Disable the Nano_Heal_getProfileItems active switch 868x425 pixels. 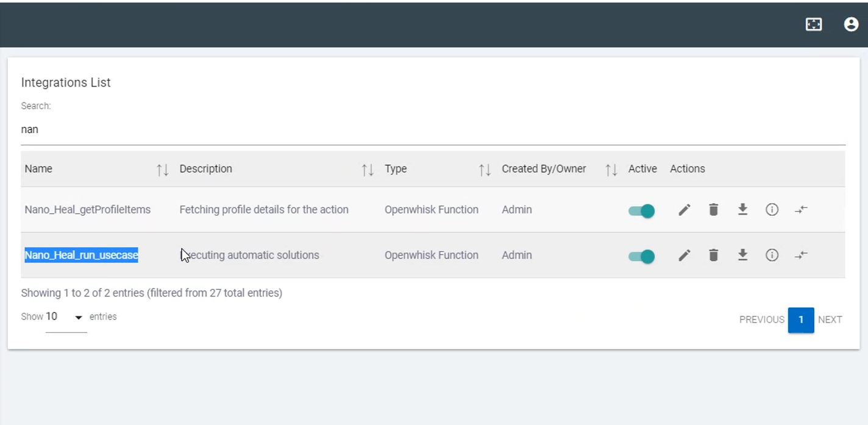641,211
